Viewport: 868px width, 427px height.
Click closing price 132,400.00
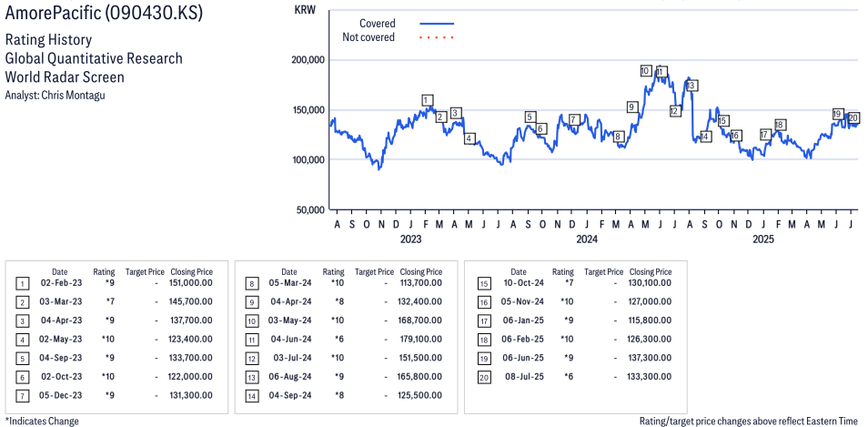(x=419, y=301)
